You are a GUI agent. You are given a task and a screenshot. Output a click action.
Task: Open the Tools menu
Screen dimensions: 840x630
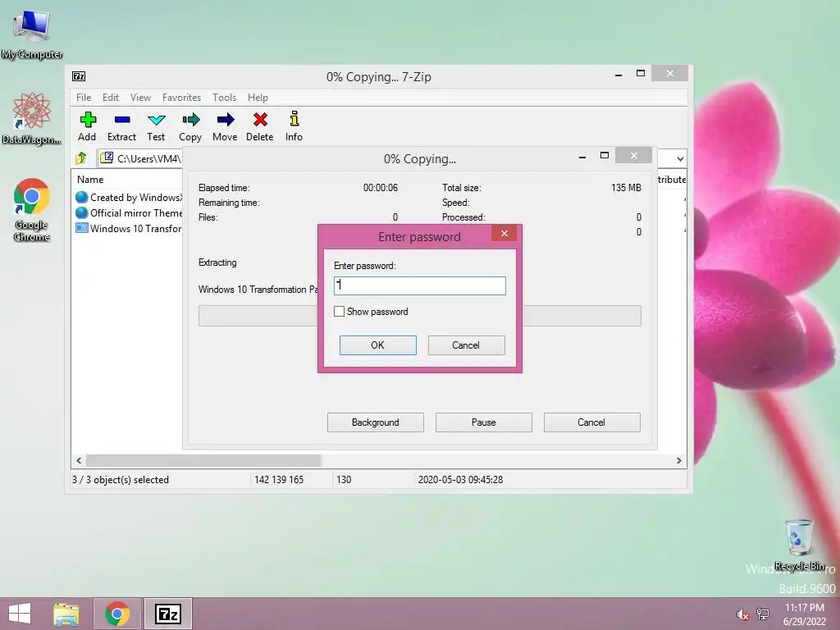coord(225,98)
